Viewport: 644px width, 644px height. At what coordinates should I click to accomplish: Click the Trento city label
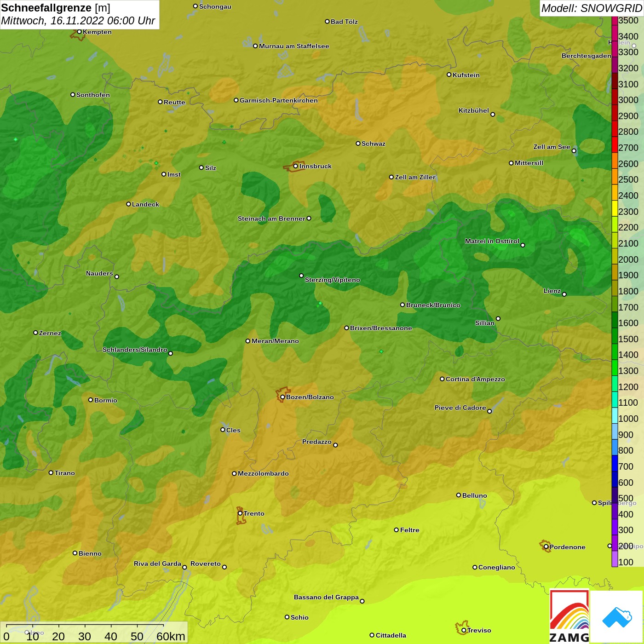click(x=254, y=513)
